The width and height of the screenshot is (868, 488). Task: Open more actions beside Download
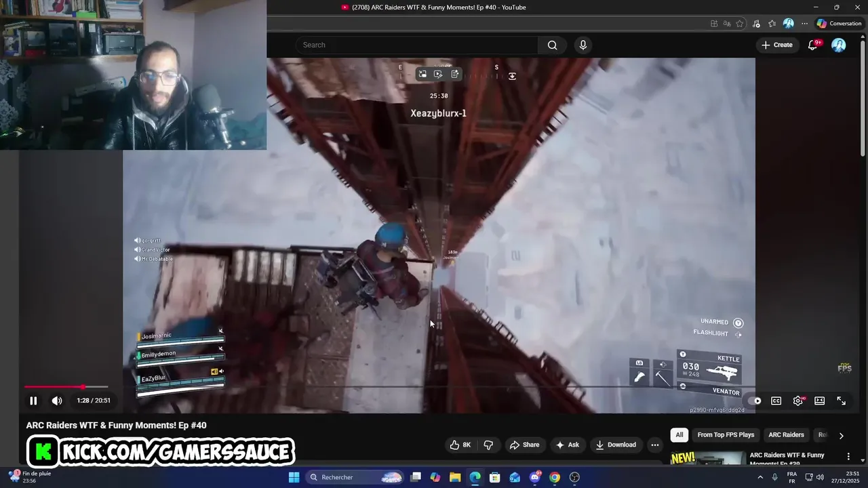(654, 445)
